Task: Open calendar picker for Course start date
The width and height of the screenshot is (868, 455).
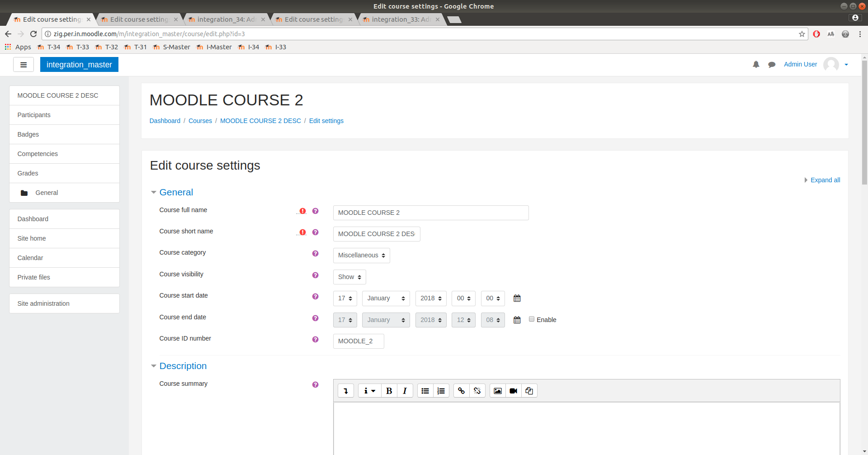Action: coord(517,299)
